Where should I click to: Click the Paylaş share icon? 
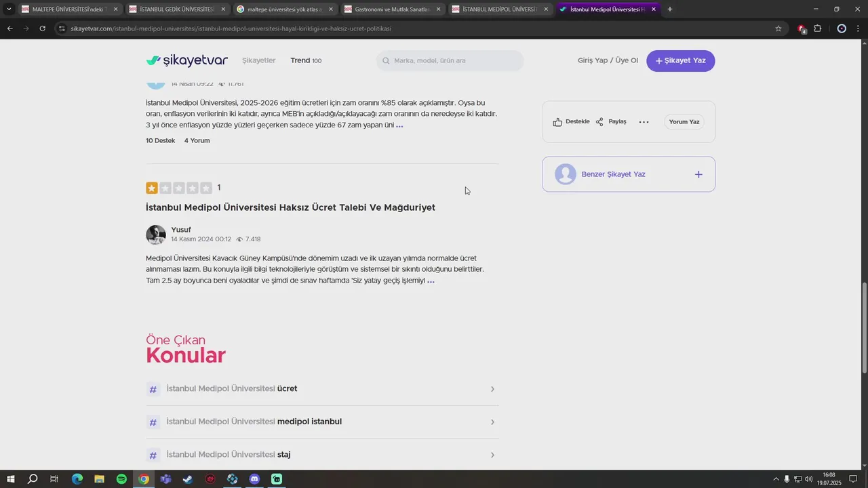(x=599, y=122)
